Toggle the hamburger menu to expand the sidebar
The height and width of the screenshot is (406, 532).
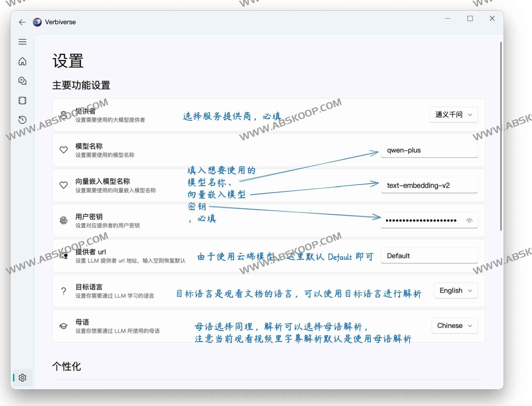point(22,42)
